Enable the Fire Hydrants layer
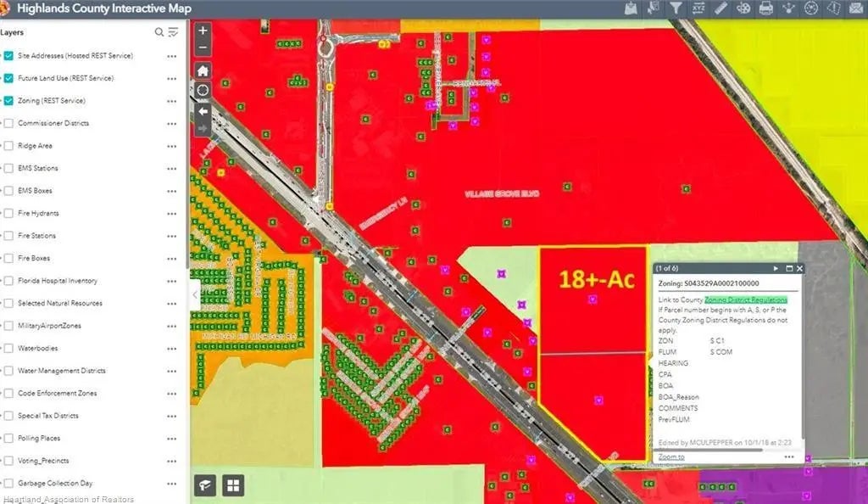 pos(8,213)
